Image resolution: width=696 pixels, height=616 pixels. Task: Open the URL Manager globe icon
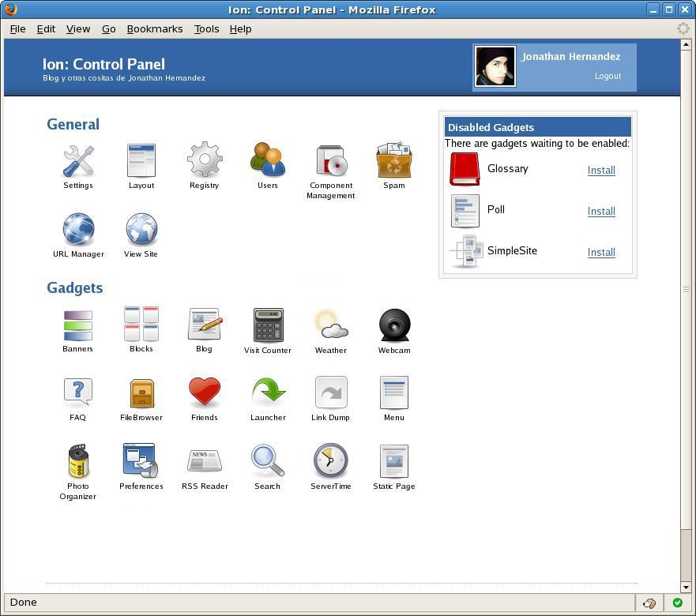pos(78,230)
